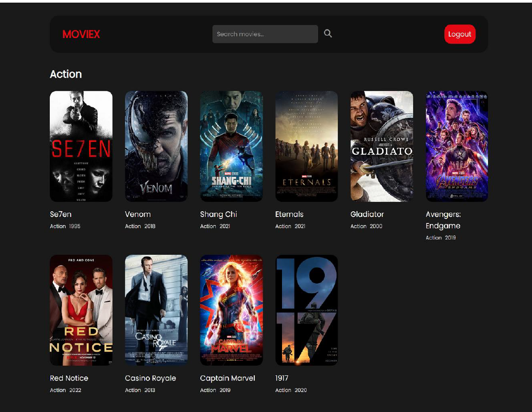This screenshot has width=532, height=412.
Task: Select the Red Notice title text
Action: 69,378
